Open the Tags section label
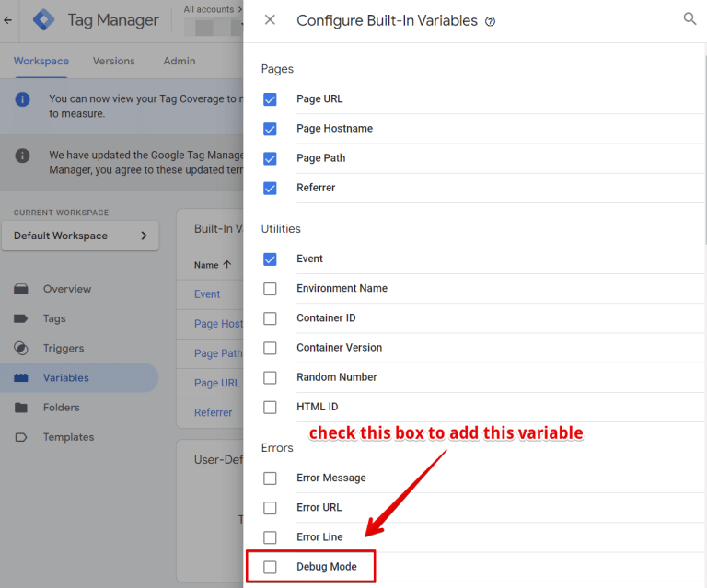707x588 pixels. [x=54, y=318]
